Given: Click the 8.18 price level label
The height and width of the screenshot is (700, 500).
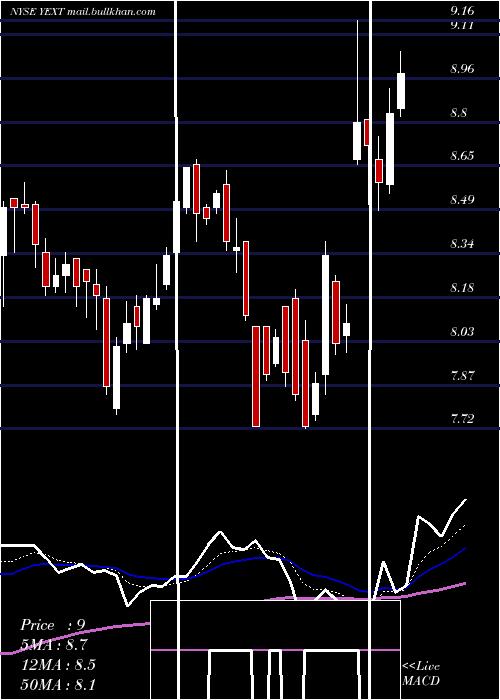Looking at the screenshot, I should pos(462,288).
